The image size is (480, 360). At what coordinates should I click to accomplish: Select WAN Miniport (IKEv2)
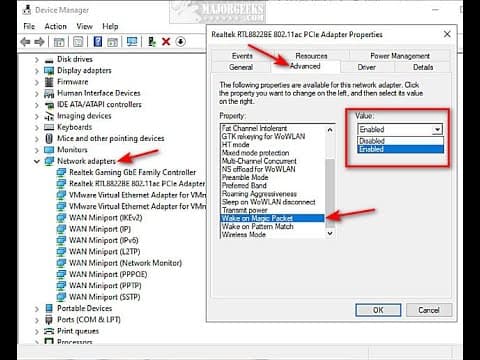pos(106,218)
